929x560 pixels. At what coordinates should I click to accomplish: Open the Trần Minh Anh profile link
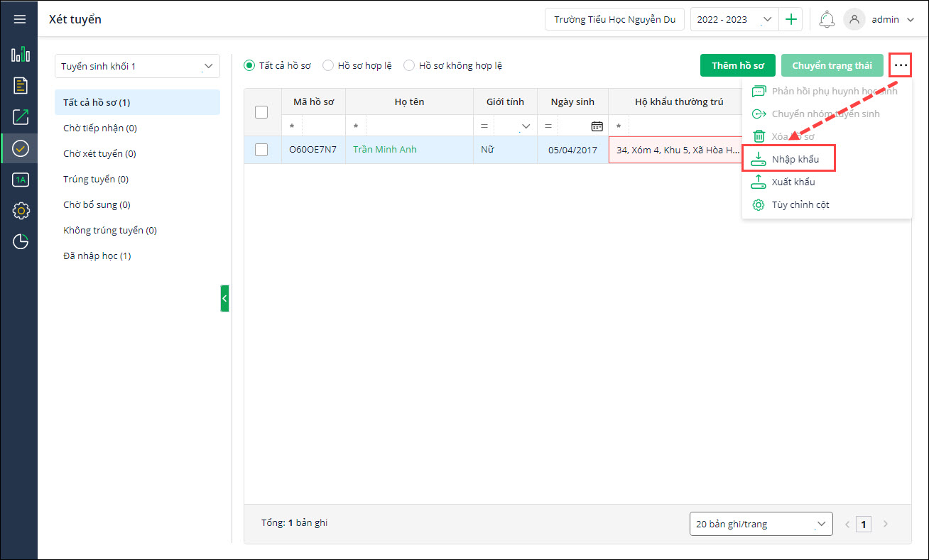pyautogui.click(x=385, y=150)
